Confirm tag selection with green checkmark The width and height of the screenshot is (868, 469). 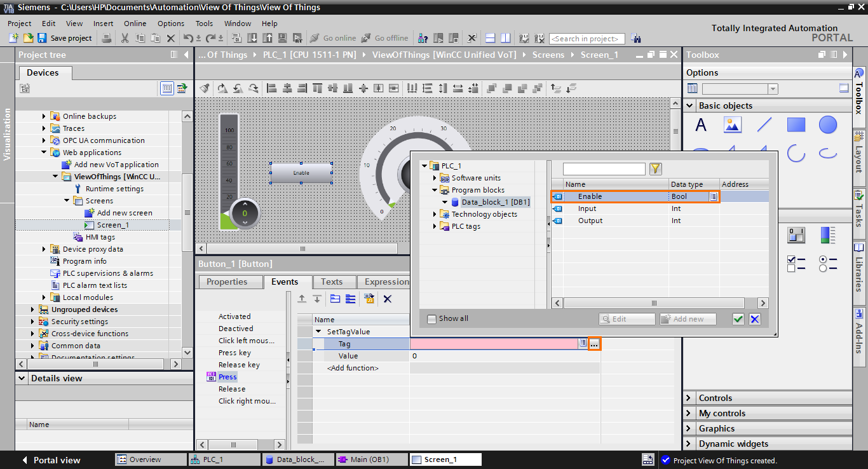(x=738, y=319)
